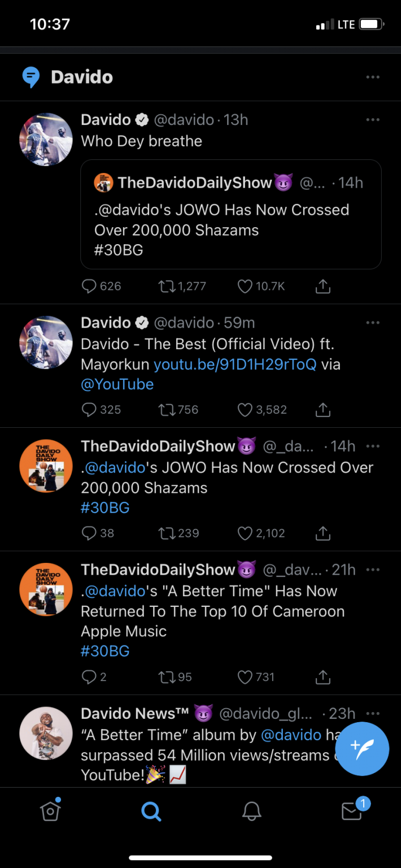Open the Notifications bell tab
This screenshot has height=868, width=401.
pyautogui.click(x=252, y=811)
